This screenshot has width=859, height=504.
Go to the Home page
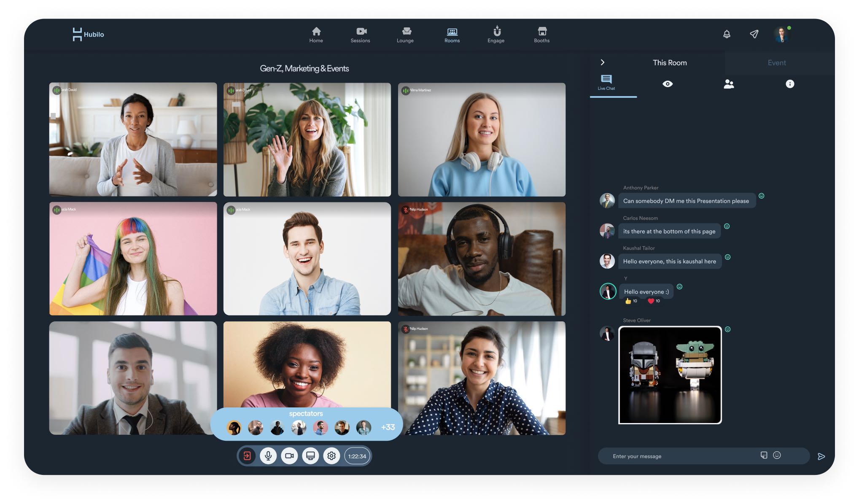point(316,35)
